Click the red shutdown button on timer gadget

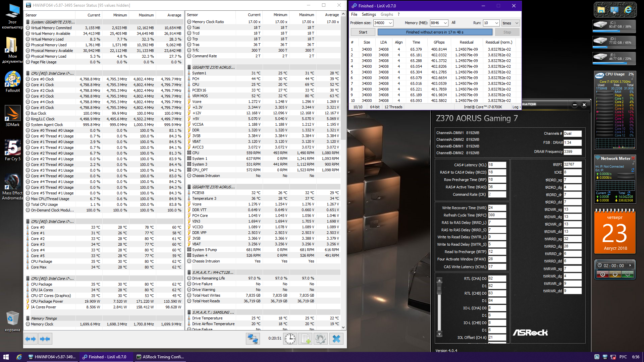pyautogui.click(x=602, y=275)
